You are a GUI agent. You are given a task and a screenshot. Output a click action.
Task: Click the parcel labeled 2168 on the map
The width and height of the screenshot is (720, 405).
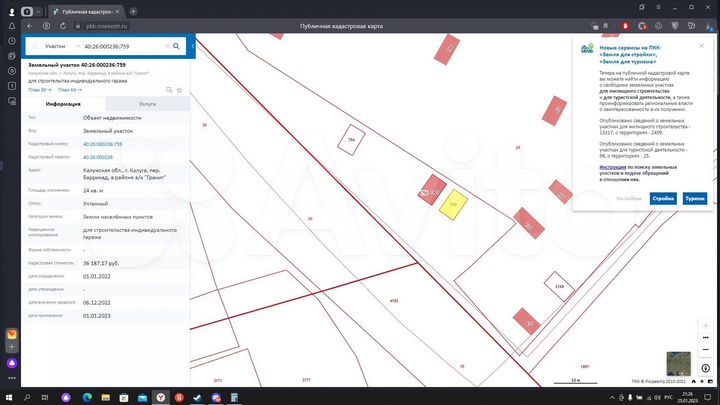pyautogui.click(x=559, y=287)
